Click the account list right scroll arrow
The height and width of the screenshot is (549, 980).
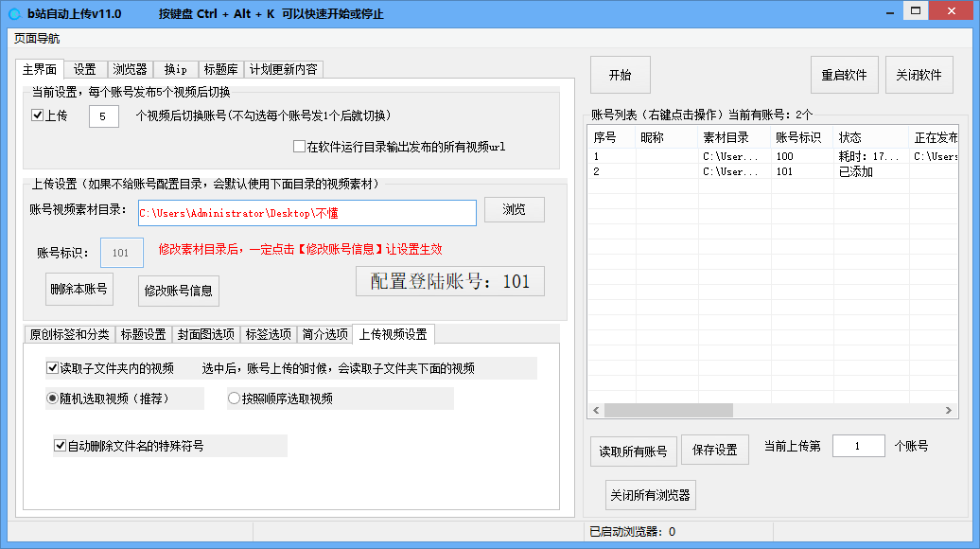(949, 410)
